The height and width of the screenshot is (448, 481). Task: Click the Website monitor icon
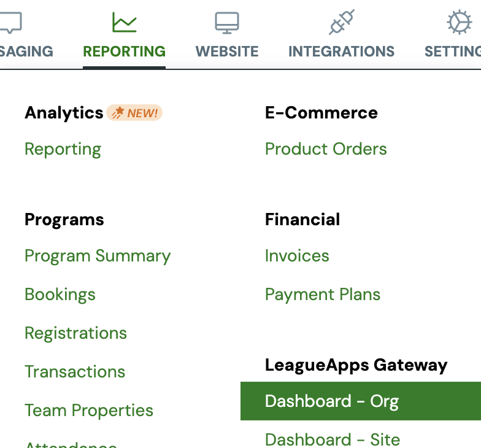point(227,23)
